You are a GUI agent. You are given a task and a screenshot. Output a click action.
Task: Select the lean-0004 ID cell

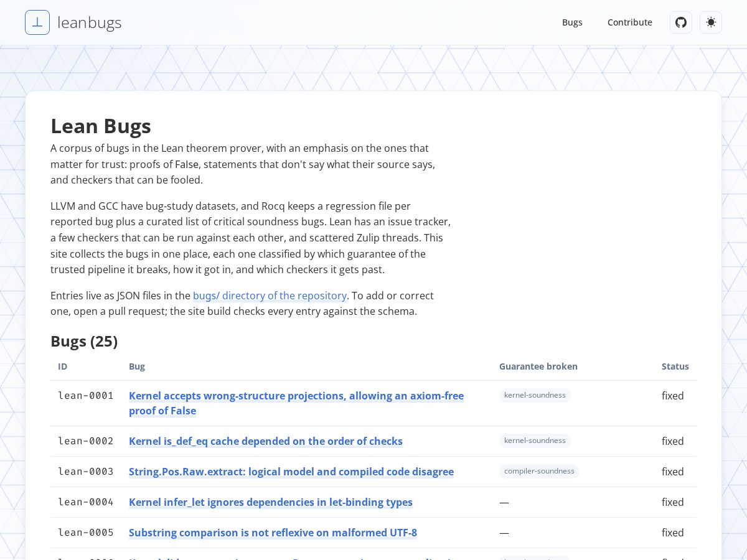86,502
